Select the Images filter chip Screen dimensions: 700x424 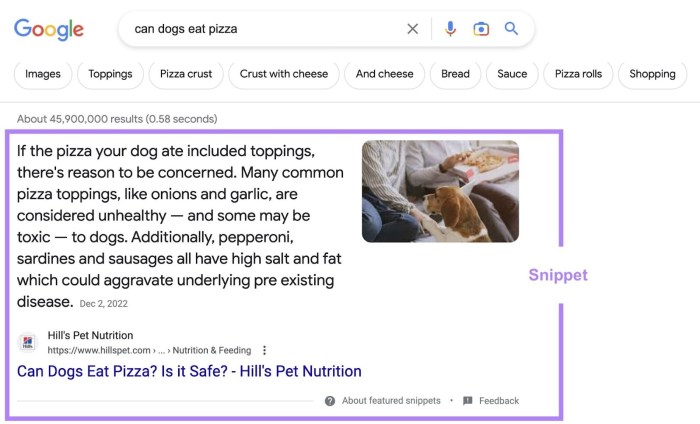coord(43,74)
